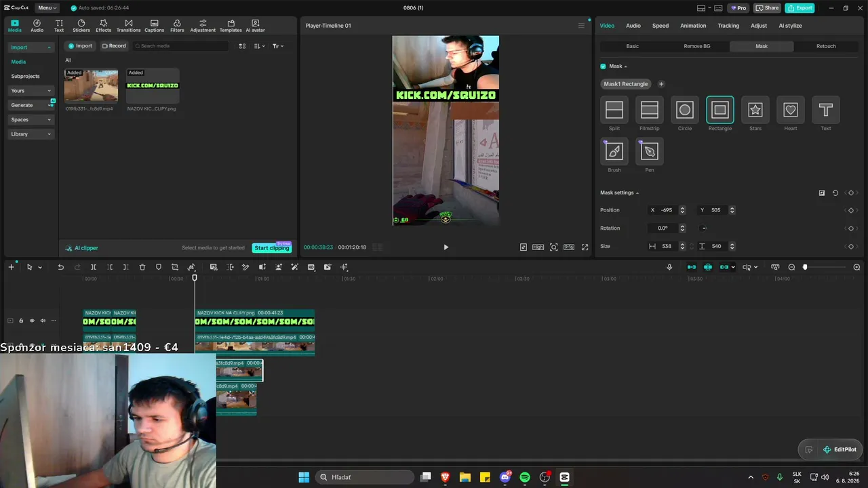Viewport: 868px width, 488px height.
Task: Expand the Spaces sidebar section
Action: [31, 120]
